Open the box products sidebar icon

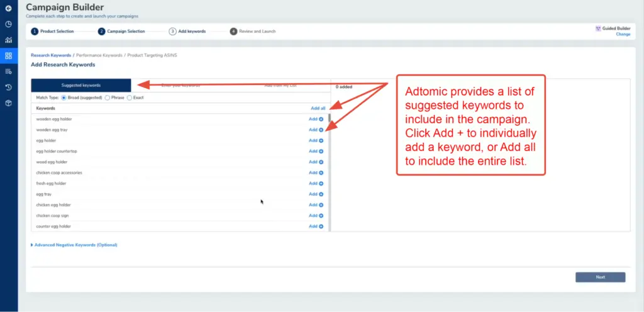[8, 103]
